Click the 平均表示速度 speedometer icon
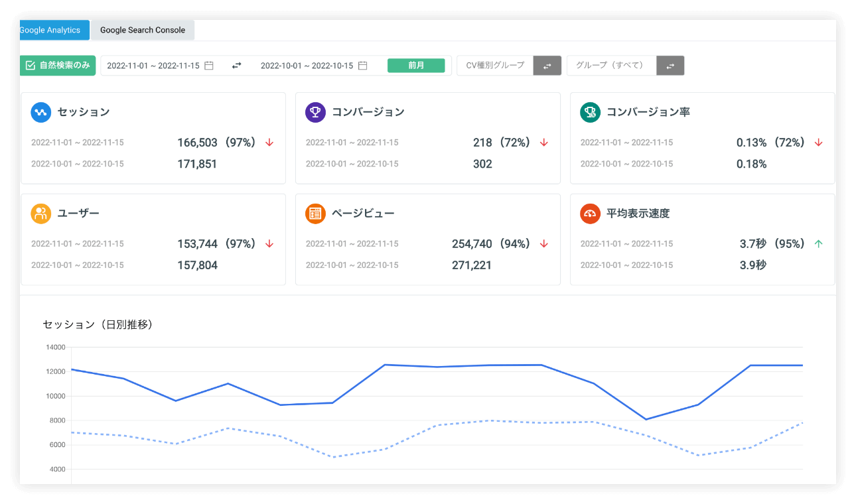The image size is (856, 504). (589, 213)
